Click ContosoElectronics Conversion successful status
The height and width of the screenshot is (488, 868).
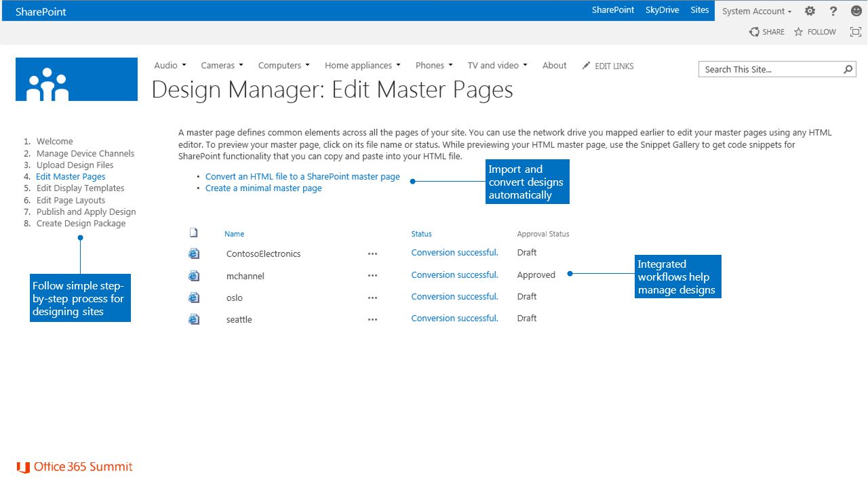[454, 253]
